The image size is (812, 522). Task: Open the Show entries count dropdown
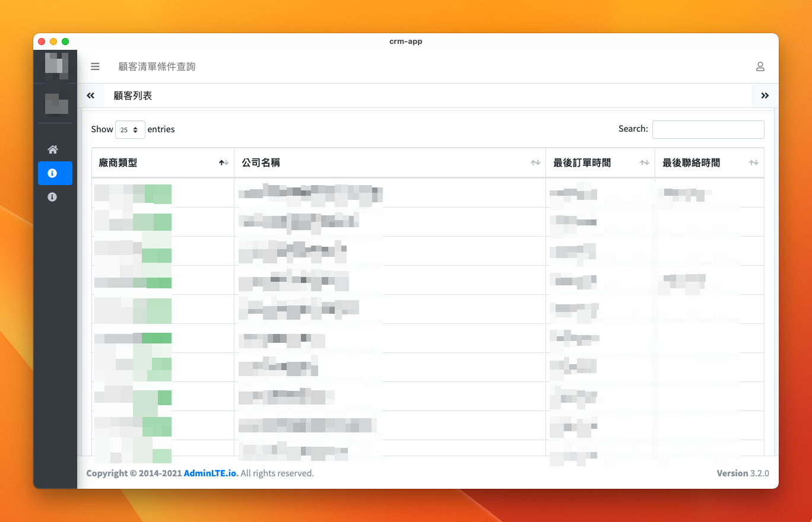[x=130, y=129]
